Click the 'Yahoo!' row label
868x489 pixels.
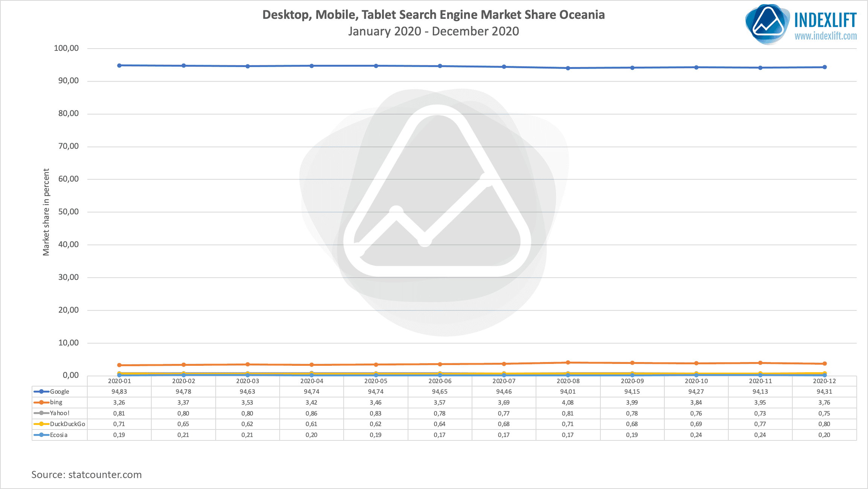coord(60,413)
